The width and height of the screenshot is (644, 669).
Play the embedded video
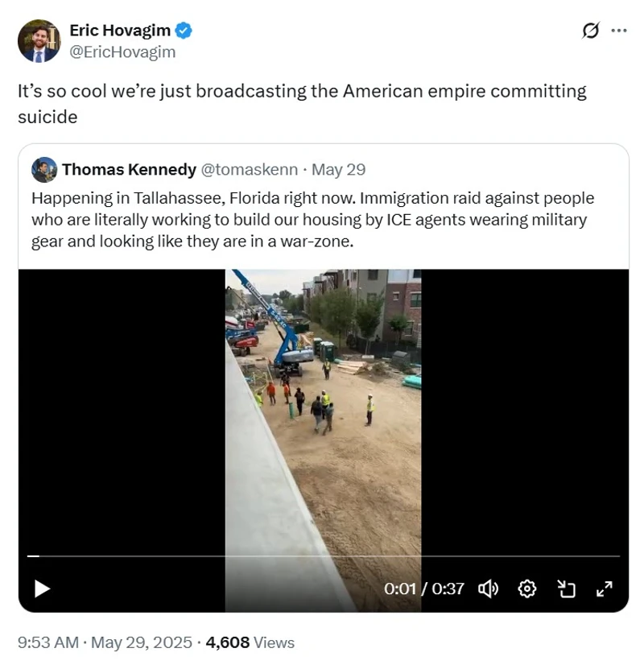42,588
